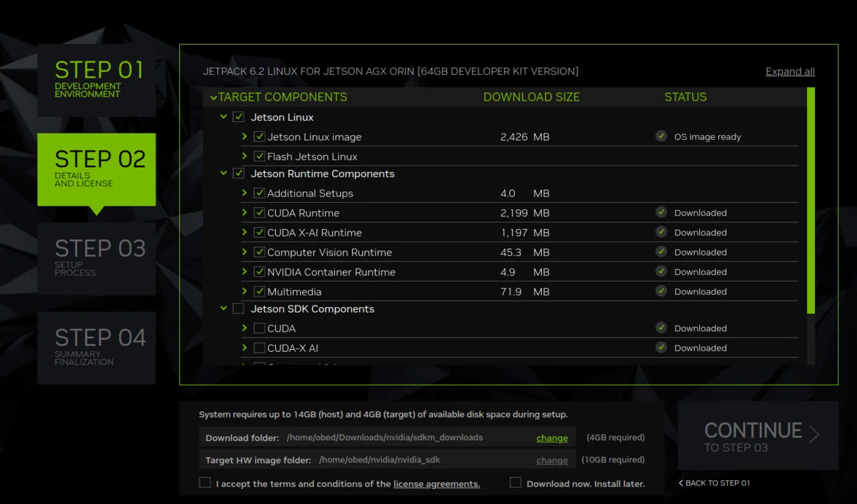Viewport: 857px width, 504px height.
Task: Collapse the Jetson SDK Components group
Action: 224,308
